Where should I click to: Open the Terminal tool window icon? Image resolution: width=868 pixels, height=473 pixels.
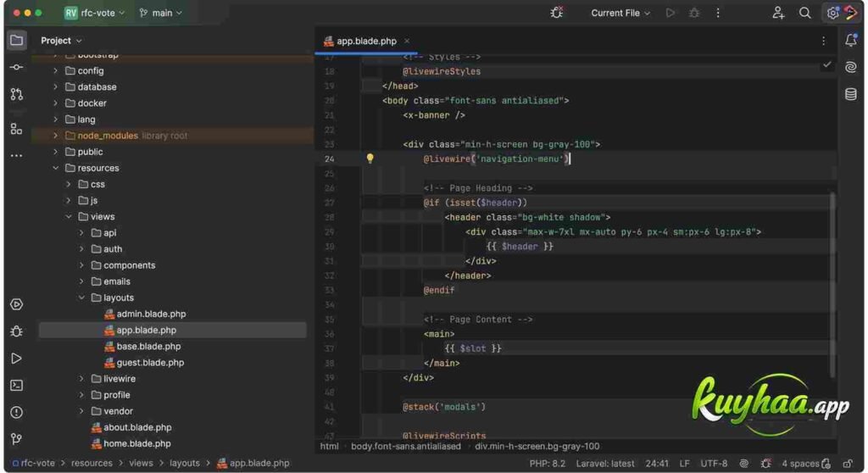[17, 385]
